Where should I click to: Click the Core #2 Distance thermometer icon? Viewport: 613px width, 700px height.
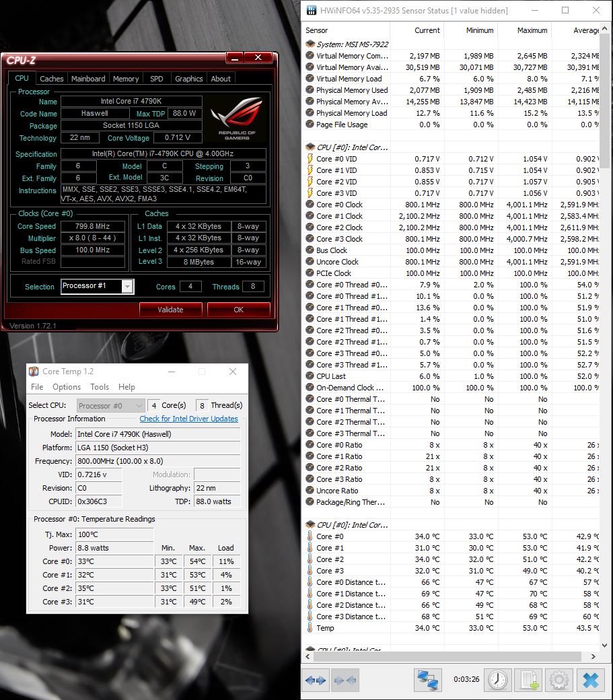click(x=310, y=605)
